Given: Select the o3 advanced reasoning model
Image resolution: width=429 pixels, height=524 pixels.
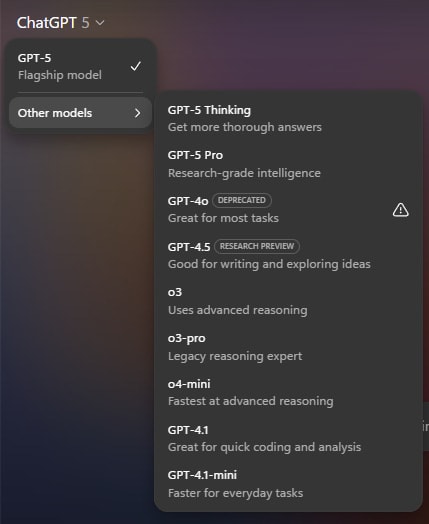Looking at the screenshot, I should click(288, 301).
